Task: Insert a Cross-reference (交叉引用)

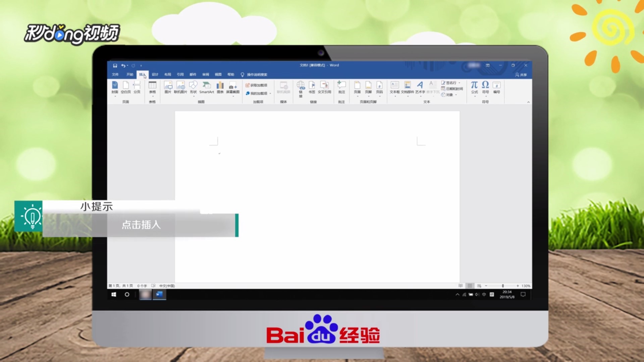Action: coord(324,87)
